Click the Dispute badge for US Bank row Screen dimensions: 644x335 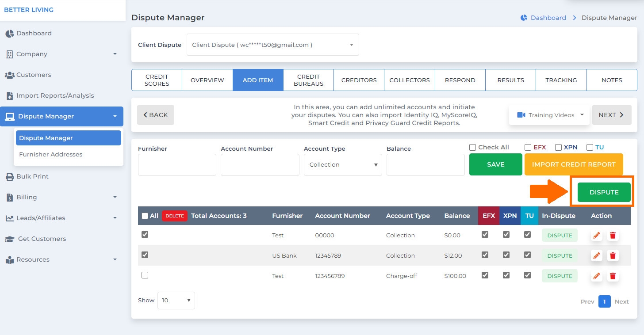pyautogui.click(x=560, y=255)
